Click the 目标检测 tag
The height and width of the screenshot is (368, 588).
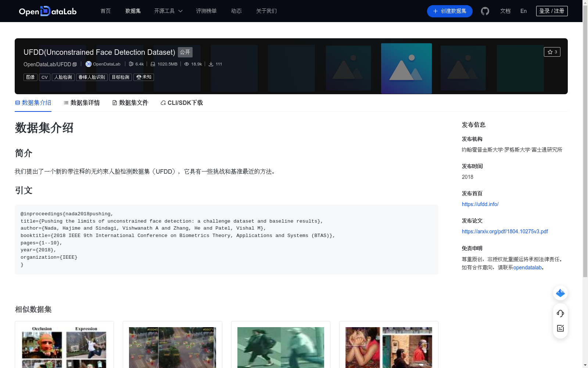[x=121, y=77]
